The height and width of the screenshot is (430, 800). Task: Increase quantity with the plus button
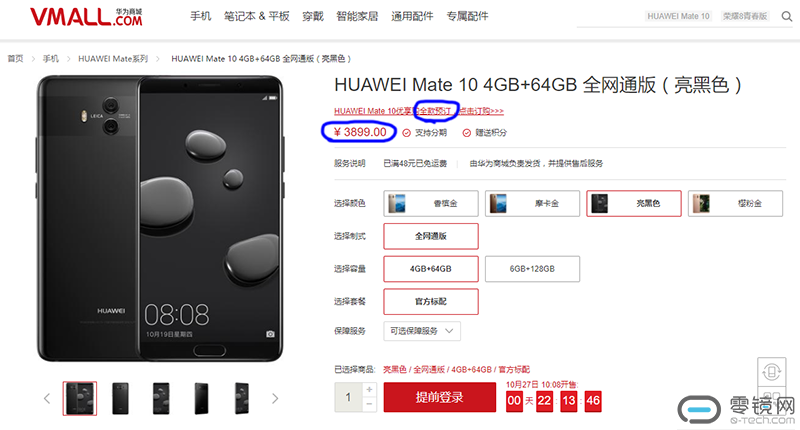369,390
